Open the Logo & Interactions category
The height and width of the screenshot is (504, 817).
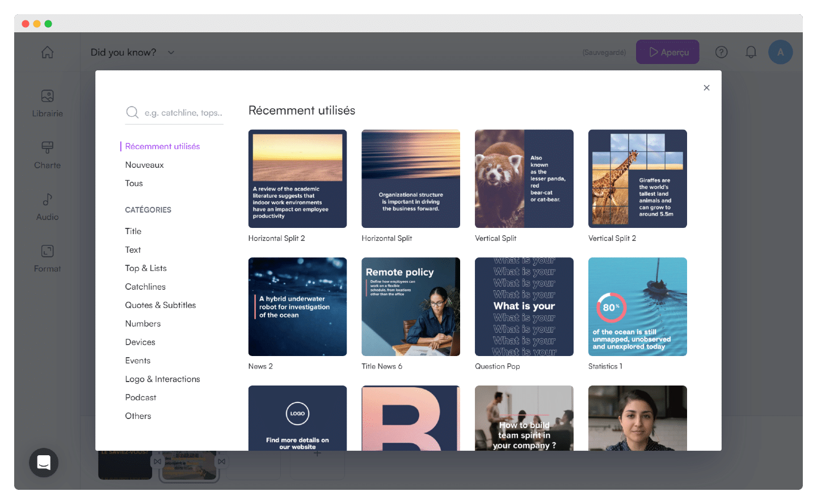pyautogui.click(x=163, y=379)
